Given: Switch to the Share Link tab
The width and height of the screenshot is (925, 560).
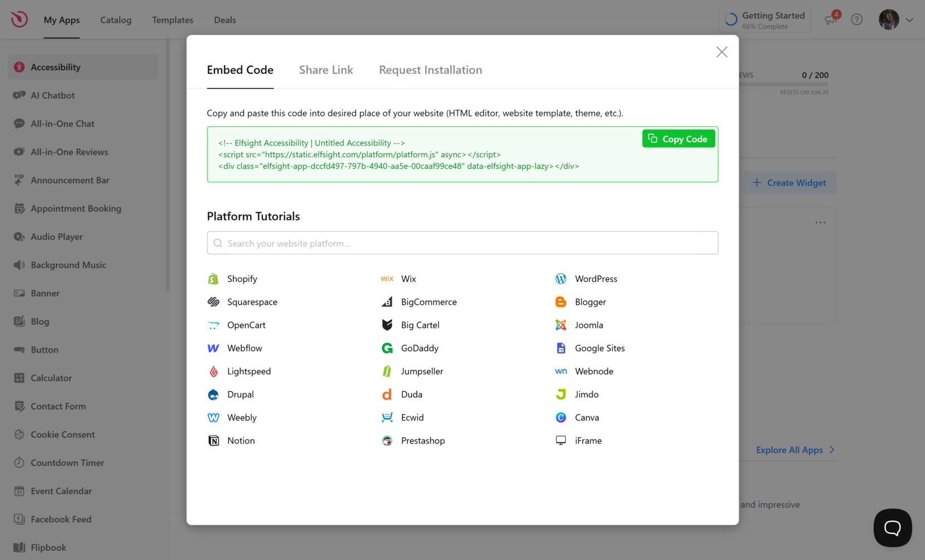Looking at the screenshot, I should (x=326, y=70).
